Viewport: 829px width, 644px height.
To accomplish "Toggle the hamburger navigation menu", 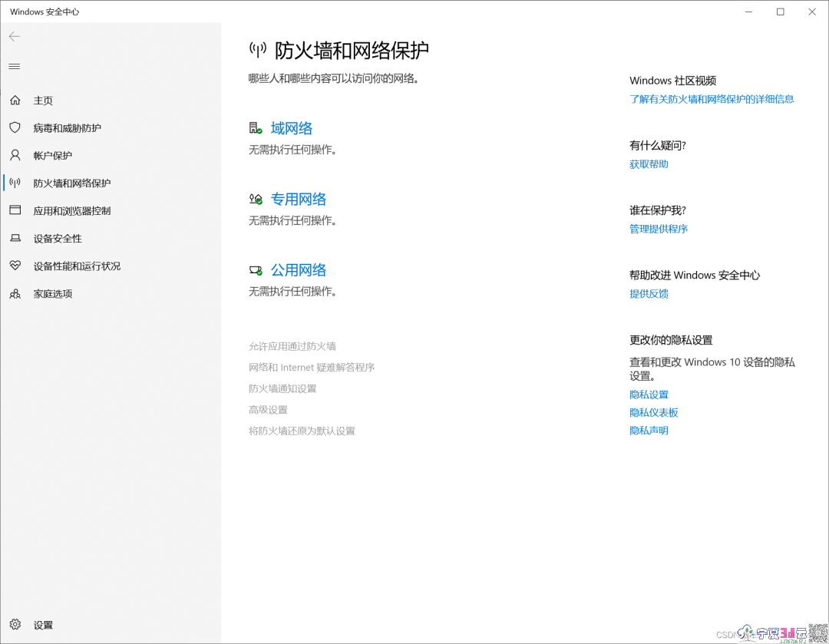I will [x=15, y=67].
